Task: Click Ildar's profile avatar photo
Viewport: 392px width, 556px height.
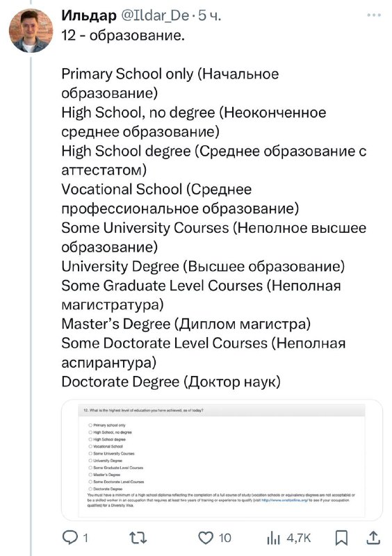Action: pos(31,31)
